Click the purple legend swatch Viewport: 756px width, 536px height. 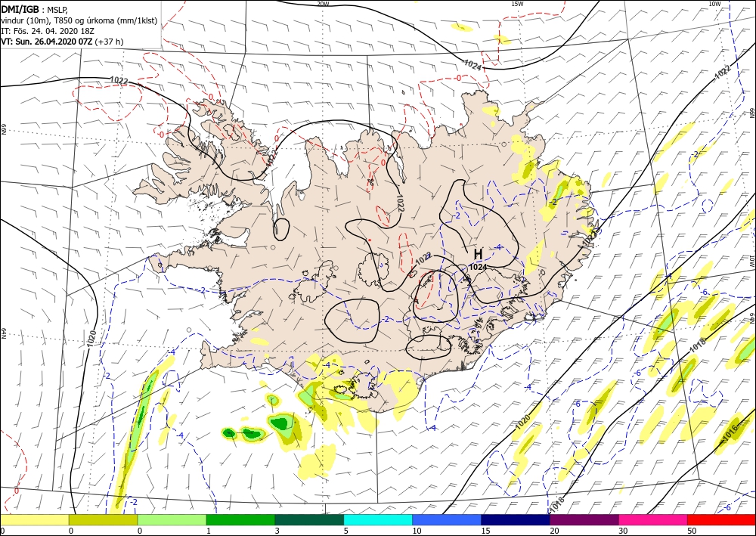584,520
